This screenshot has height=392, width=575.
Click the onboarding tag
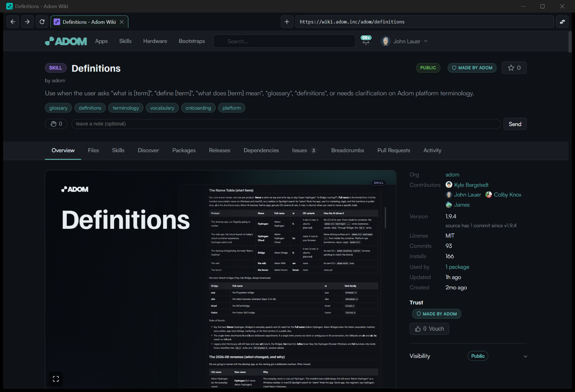pyautogui.click(x=198, y=108)
